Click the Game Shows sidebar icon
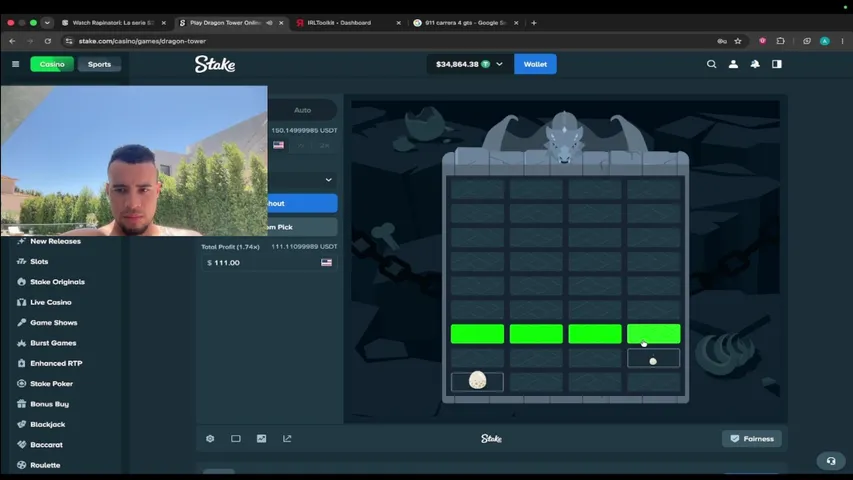853x480 pixels. coord(21,322)
